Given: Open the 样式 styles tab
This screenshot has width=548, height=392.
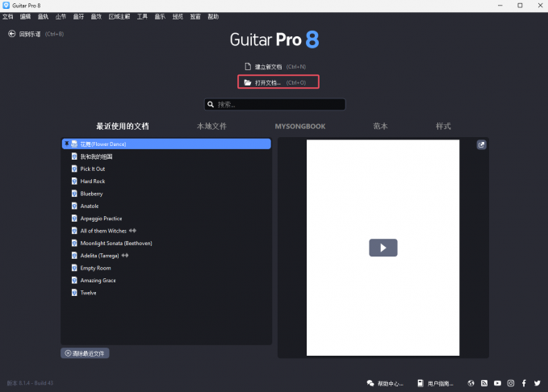Looking at the screenshot, I should [x=443, y=126].
